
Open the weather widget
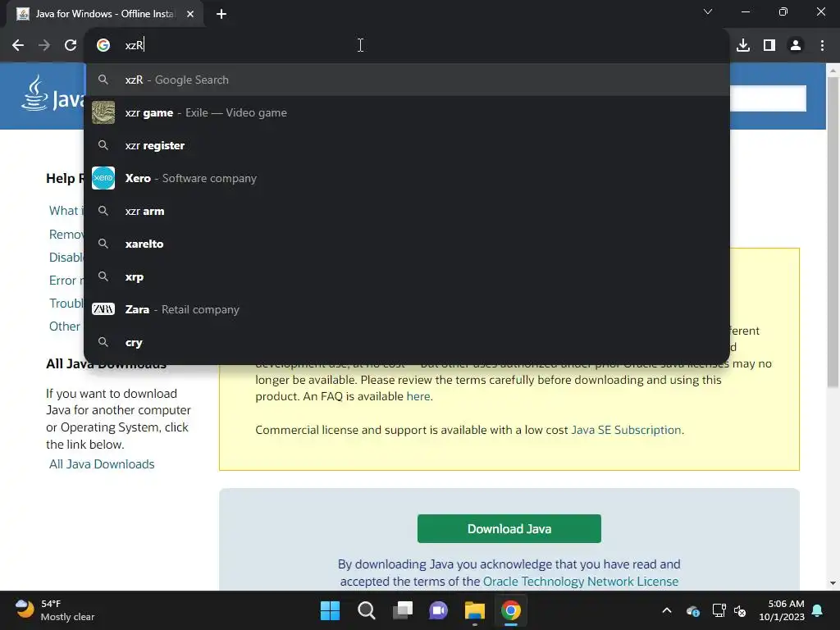(x=54, y=610)
